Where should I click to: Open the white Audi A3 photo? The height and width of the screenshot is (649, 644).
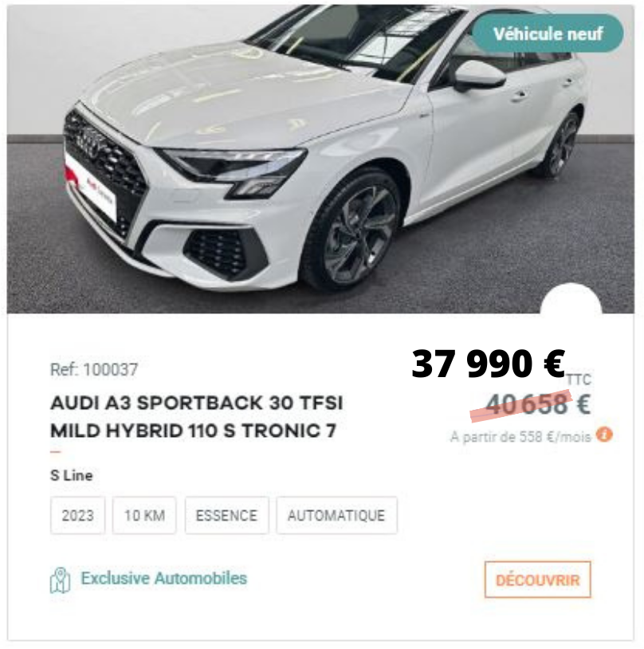pos(320,159)
